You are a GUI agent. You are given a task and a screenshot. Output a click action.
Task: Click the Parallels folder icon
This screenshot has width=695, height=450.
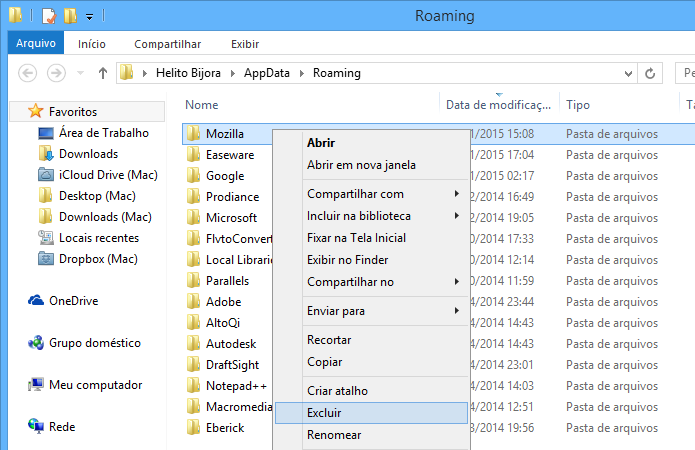pyautogui.click(x=193, y=280)
